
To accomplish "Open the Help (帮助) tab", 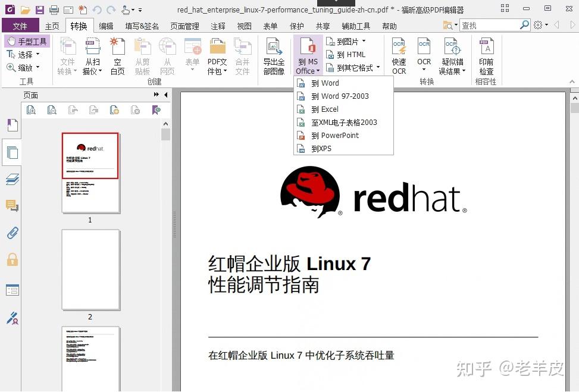I will (389, 26).
